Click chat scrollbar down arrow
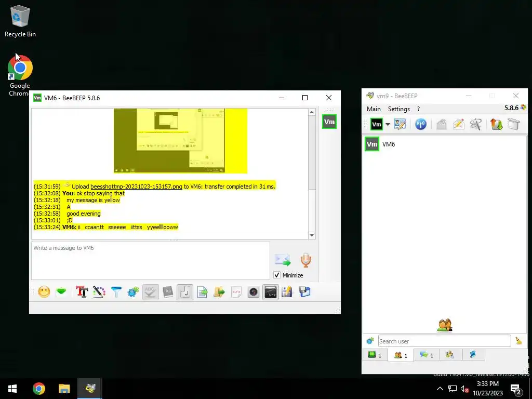 click(x=312, y=235)
